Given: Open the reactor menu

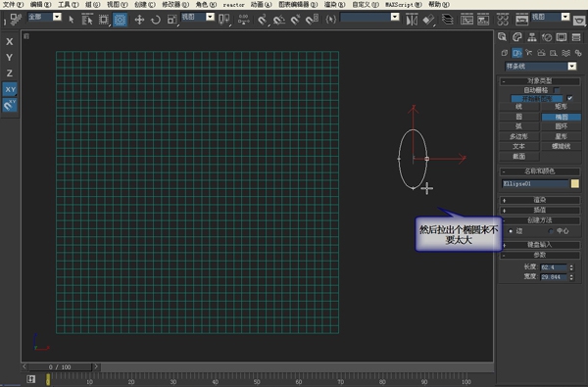Looking at the screenshot, I should [x=233, y=5].
